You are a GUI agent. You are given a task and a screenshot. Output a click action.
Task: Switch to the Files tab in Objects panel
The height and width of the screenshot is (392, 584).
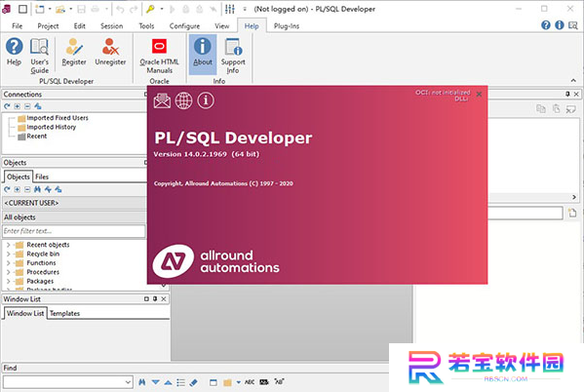pyautogui.click(x=42, y=176)
